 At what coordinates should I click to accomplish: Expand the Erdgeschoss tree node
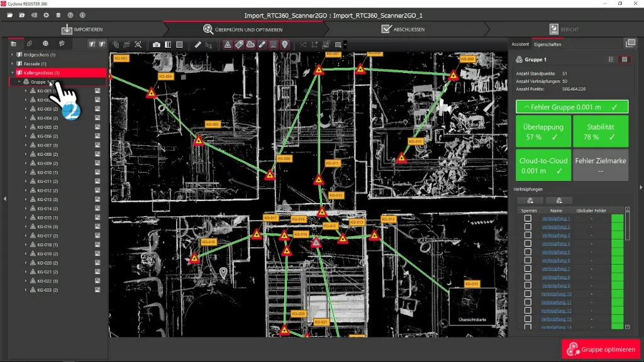13,55
